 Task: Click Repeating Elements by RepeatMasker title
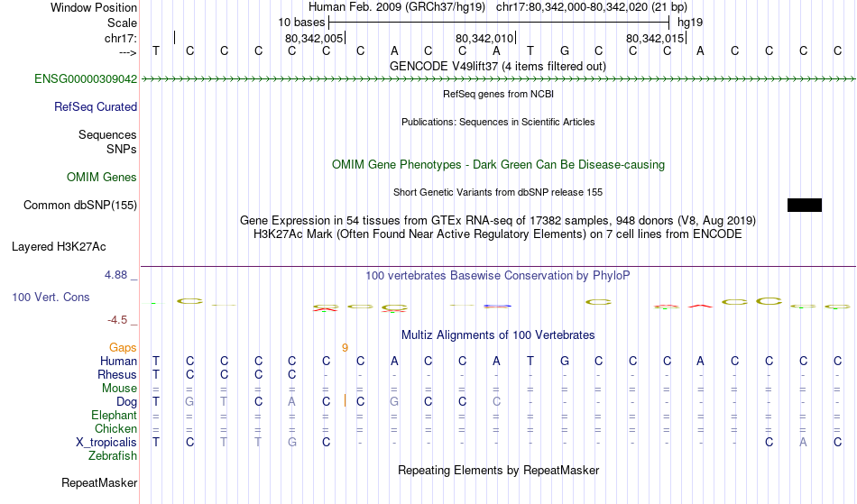point(499,471)
